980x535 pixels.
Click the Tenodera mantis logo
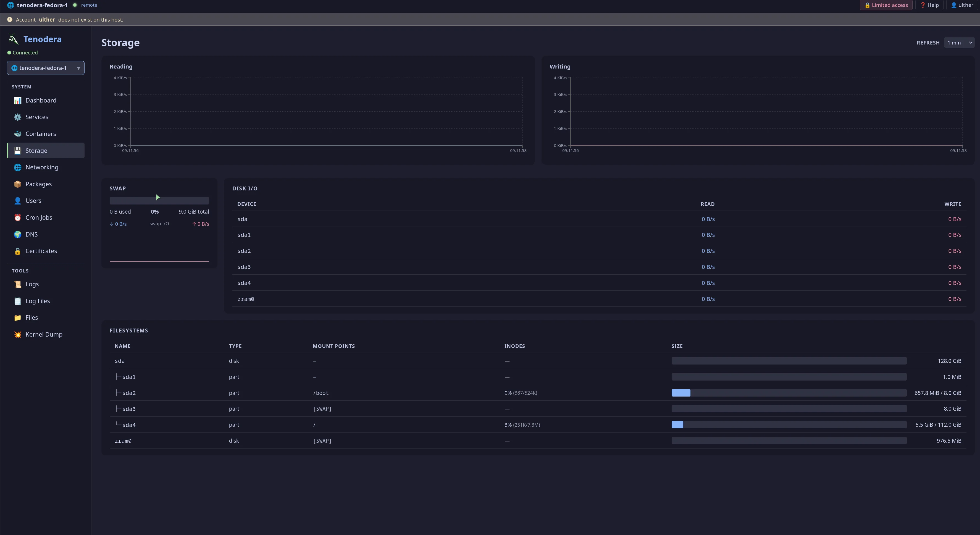point(14,39)
